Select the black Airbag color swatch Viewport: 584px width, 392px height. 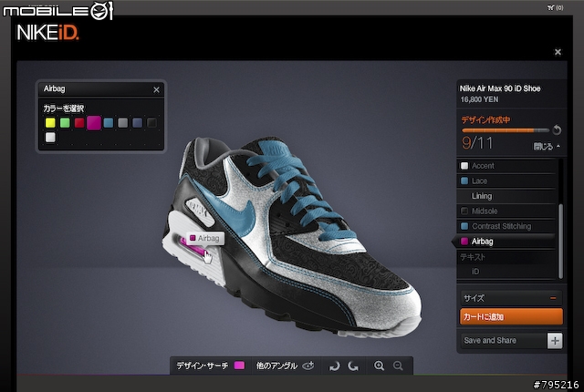151,123
